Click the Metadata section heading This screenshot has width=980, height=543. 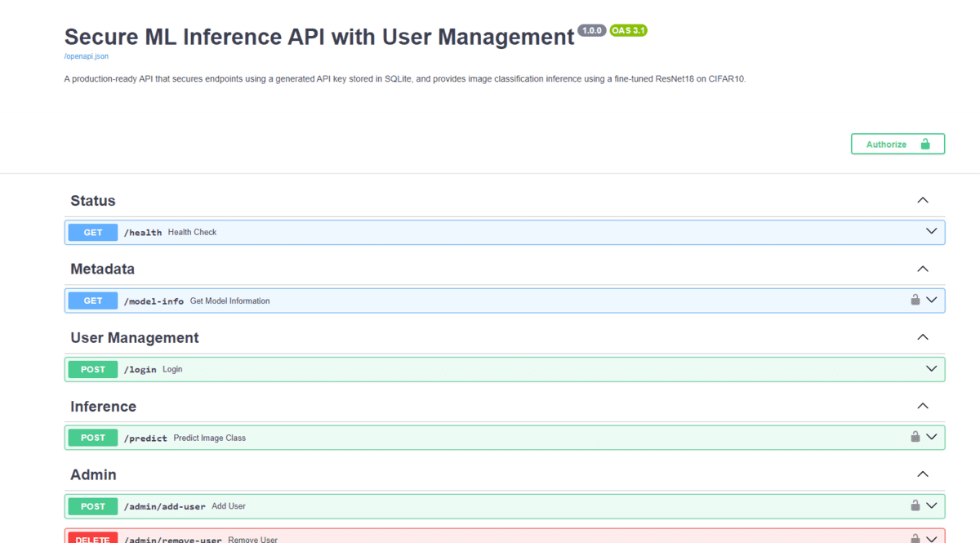coord(102,269)
